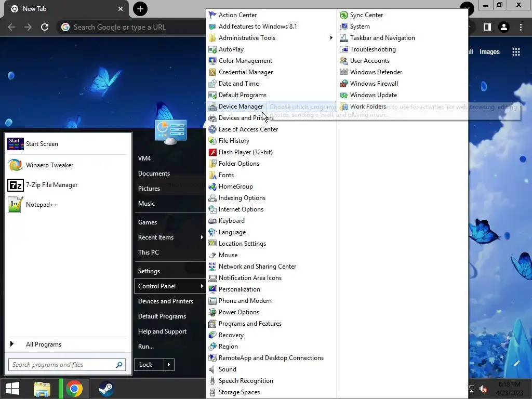Click the search magnifier in Start menu

[x=119, y=365]
